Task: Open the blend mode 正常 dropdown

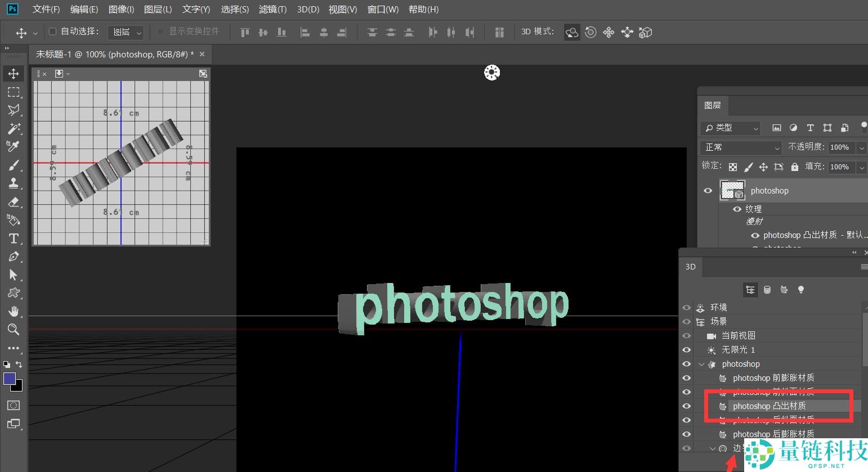Action: tap(741, 147)
